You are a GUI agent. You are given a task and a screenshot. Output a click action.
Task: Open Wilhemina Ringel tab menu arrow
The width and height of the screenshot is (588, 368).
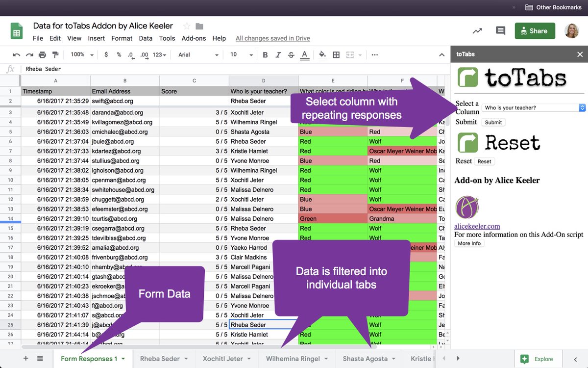326,359
